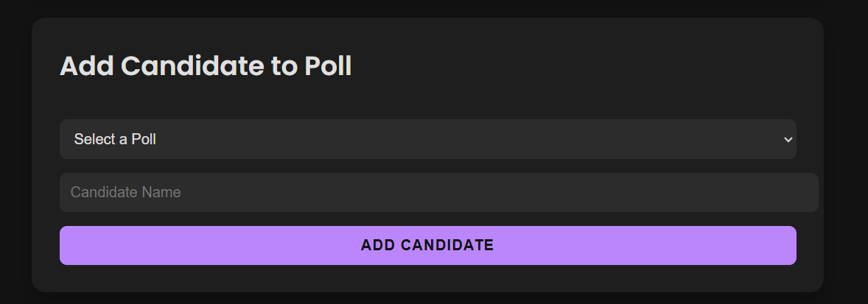Choose a poll from the select menu

click(x=427, y=139)
